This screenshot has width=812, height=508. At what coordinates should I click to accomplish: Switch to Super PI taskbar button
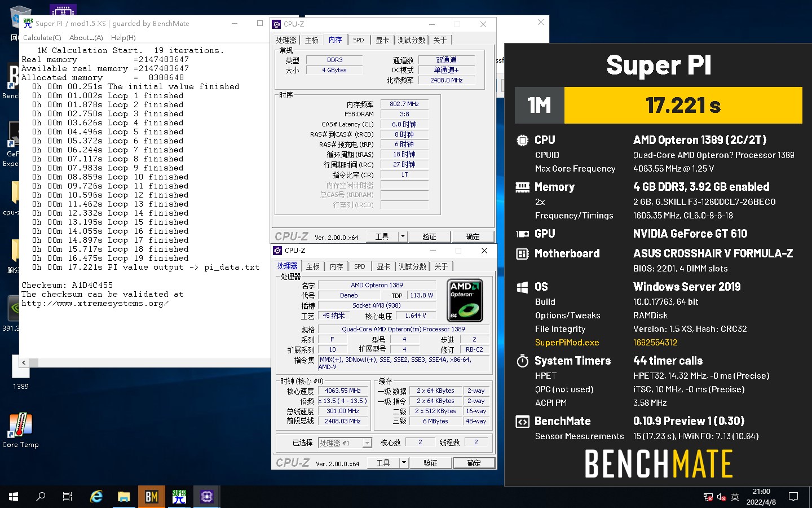tap(179, 497)
